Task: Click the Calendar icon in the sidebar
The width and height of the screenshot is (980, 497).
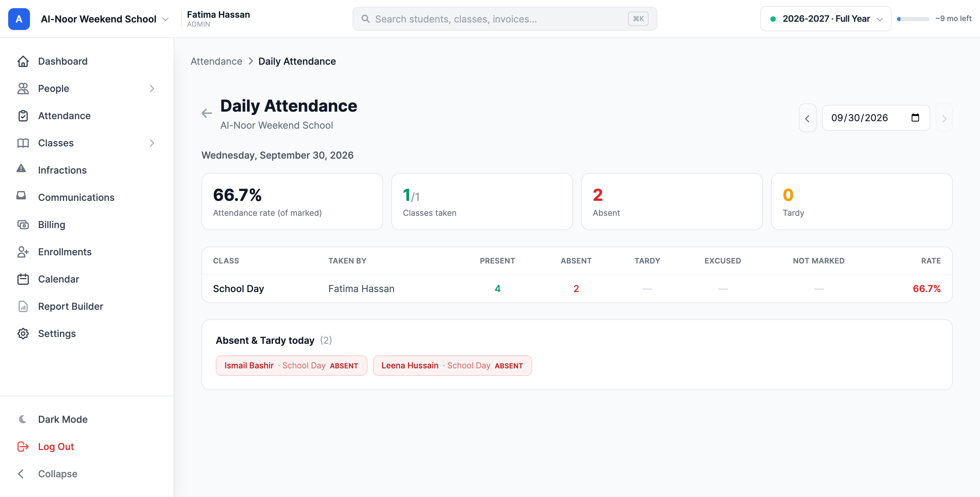Action: click(x=23, y=279)
